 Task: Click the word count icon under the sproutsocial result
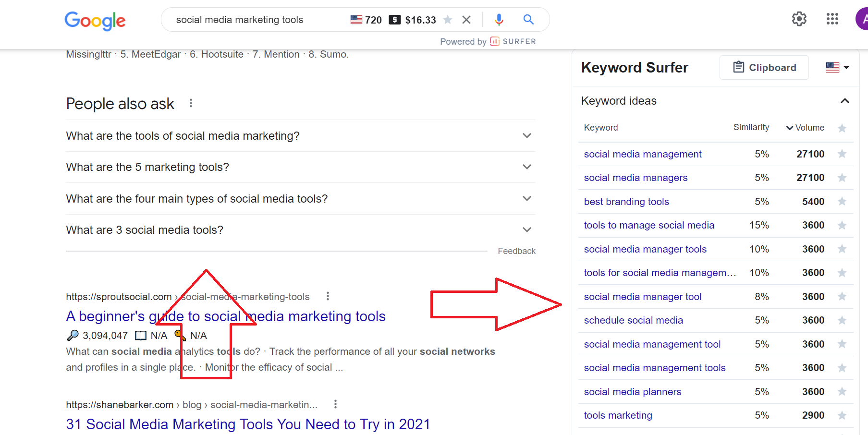pyautogui.click(x=141, y=336)
